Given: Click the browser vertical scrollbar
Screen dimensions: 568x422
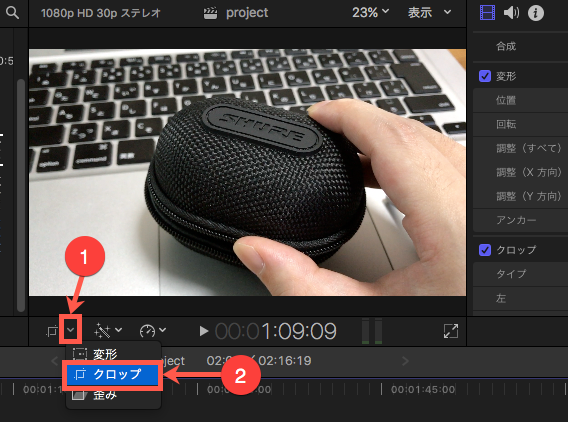Looking at the screenshot, I should tap(21, 196).
